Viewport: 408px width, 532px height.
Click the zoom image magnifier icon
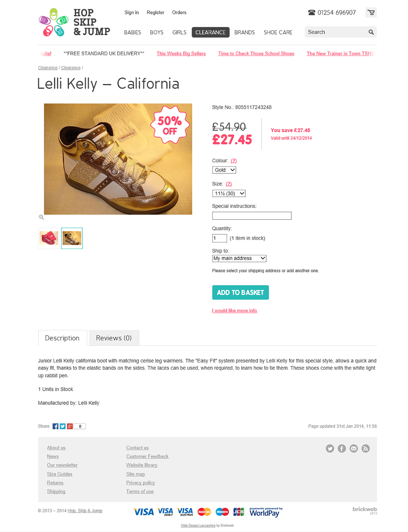[x=41, y=217]
